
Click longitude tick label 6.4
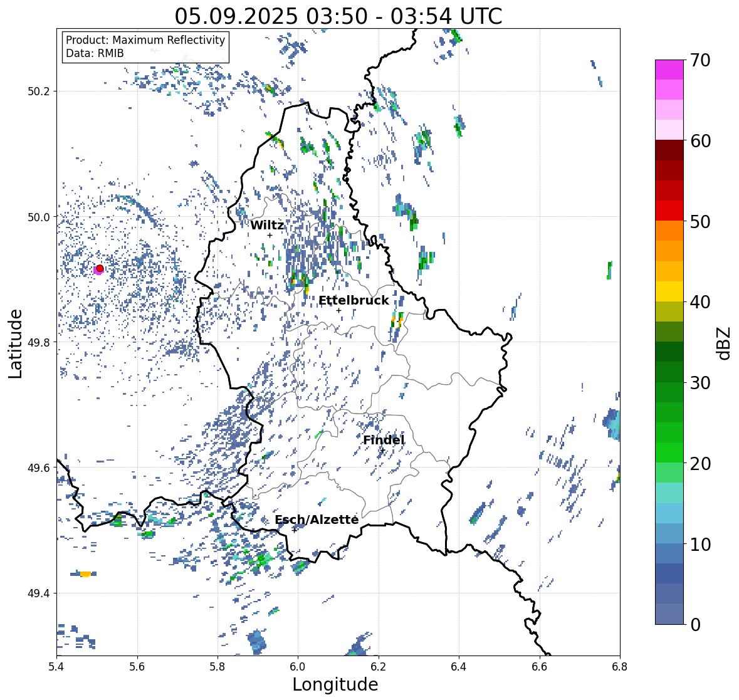tap(459, 666)
